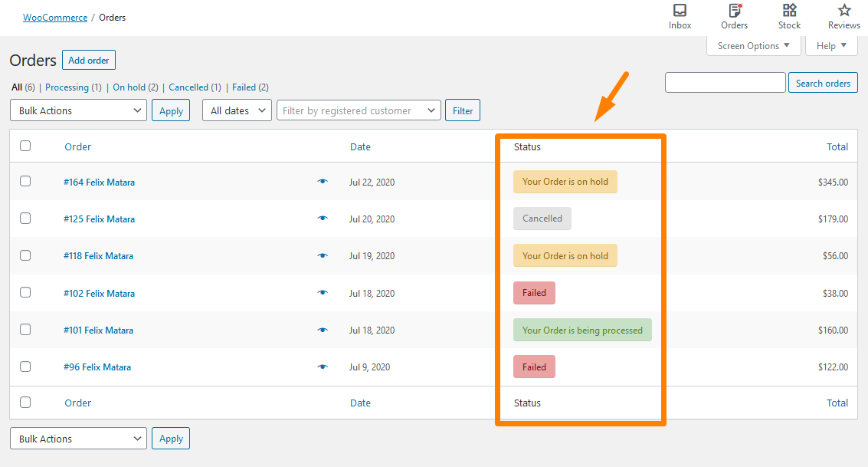Open order #101 Felix Matara
868x467 pixels.
(x=99, y=331)
